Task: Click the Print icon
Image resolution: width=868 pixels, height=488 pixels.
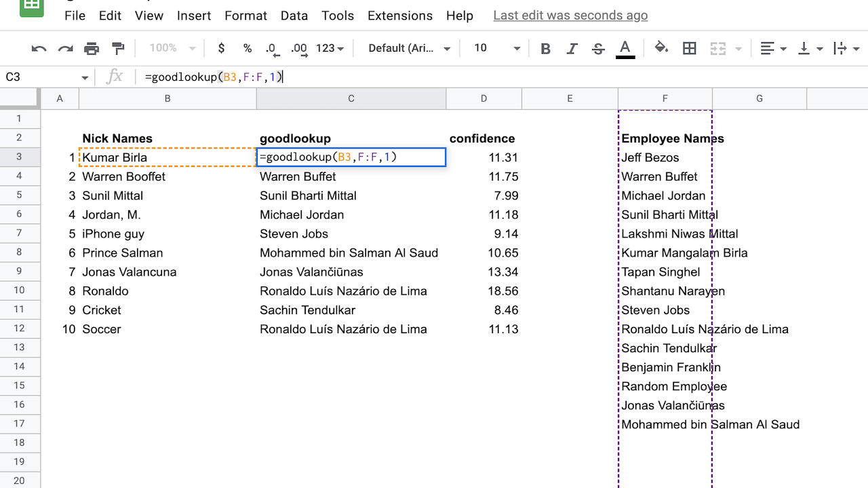Action: click(x=92, y=48)
